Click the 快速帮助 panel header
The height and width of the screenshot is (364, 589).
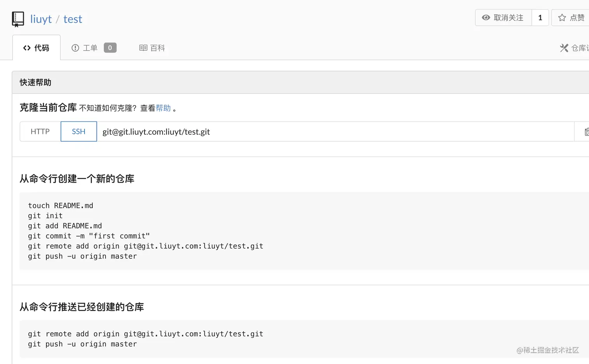[x=300, y=83]
